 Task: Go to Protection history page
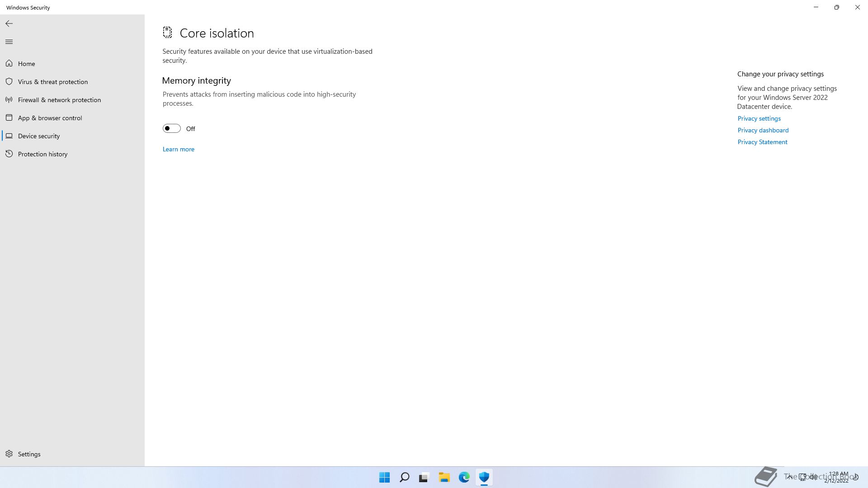coord(42,154)
